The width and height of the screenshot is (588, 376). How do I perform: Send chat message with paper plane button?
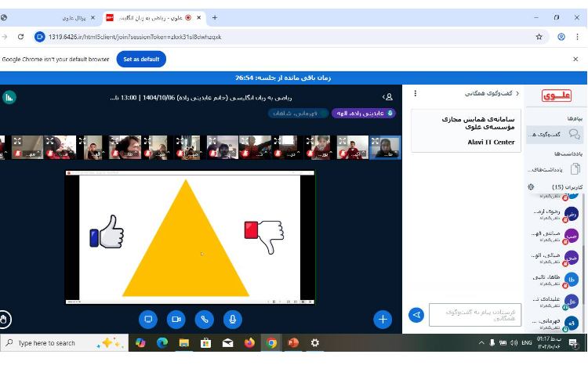416,315
